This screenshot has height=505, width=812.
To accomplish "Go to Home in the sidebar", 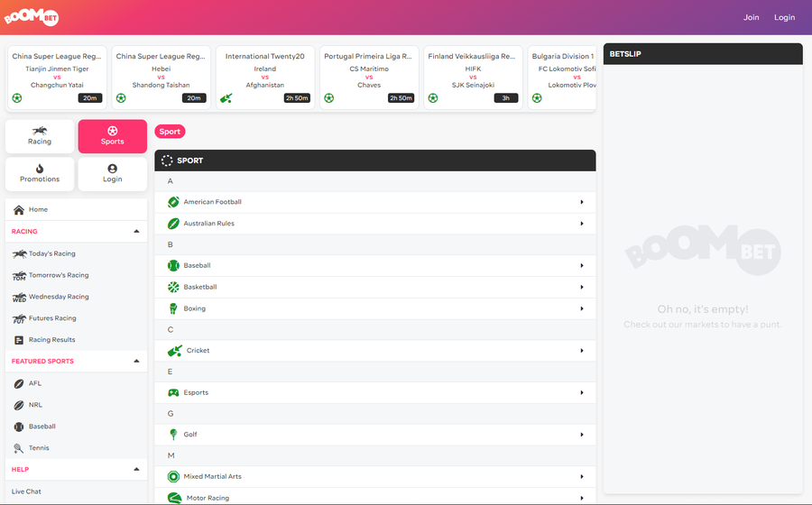I will [76, 209].
